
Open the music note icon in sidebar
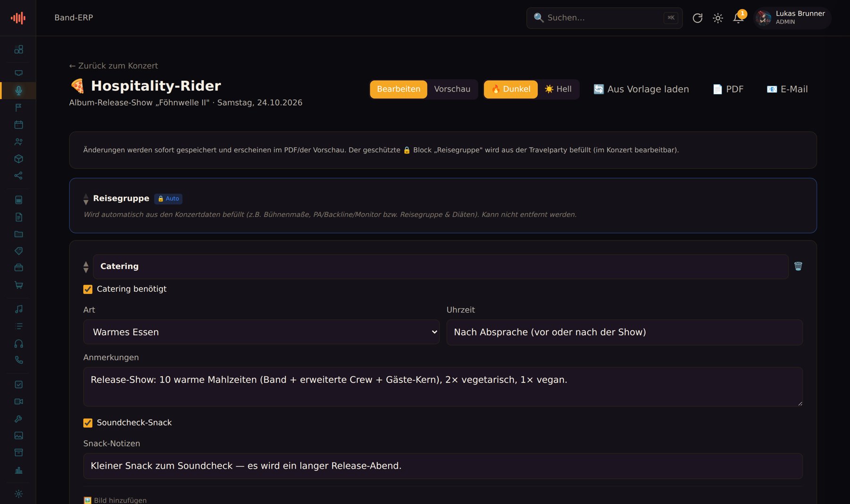pos(18,309)
